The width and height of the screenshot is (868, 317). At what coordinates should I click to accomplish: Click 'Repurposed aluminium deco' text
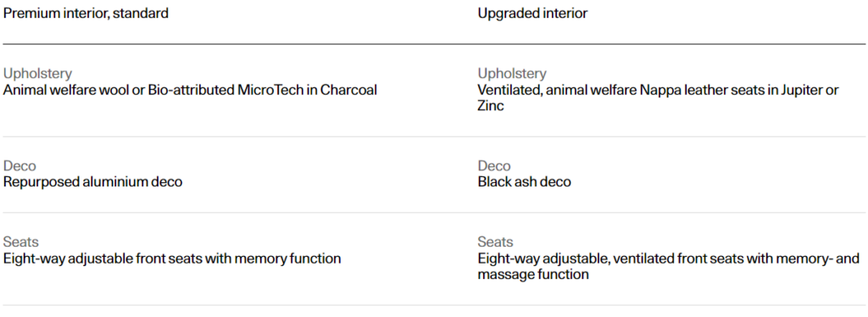pyautogui.click(x=92, y=181)
